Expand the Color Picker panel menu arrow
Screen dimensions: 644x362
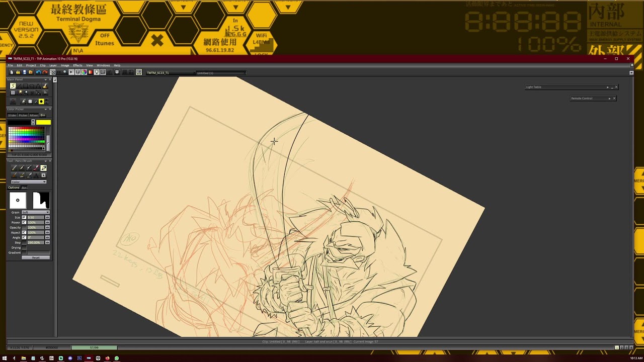(45, 109)
